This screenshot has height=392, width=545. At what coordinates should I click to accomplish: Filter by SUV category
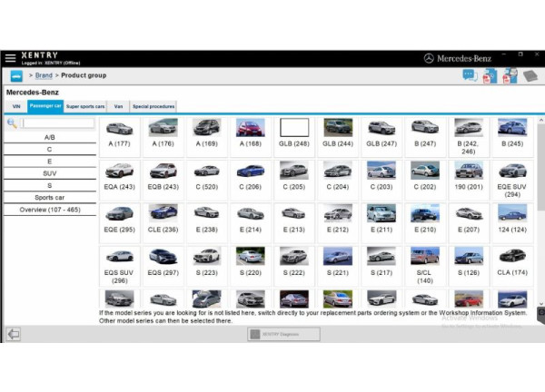[49, 172]
